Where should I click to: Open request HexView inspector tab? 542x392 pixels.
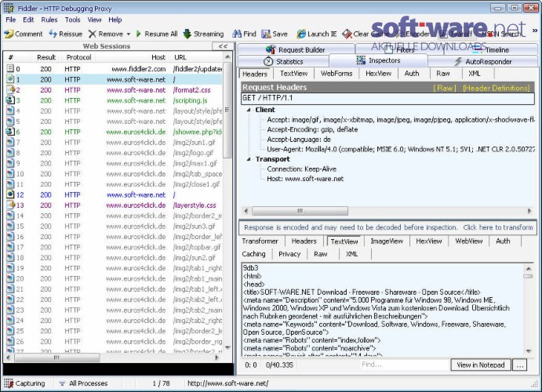pos(378,74)
